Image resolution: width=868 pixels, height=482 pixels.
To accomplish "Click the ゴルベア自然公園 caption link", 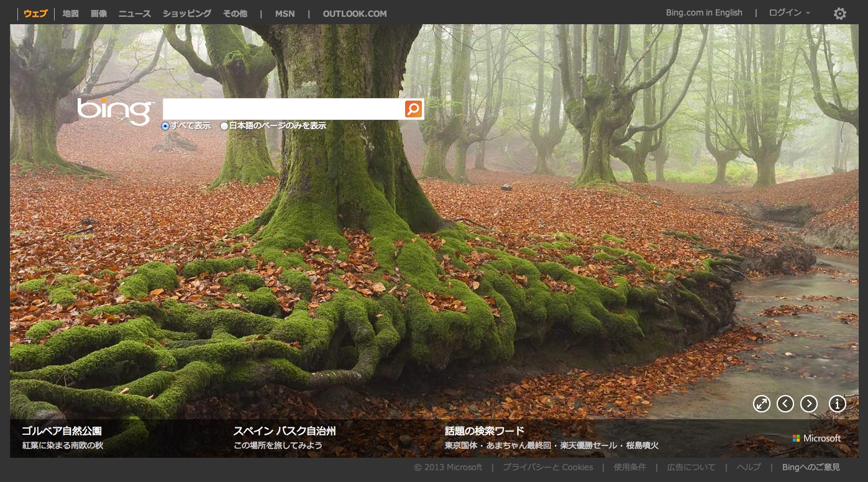I will pyautogui.click(x=62, y=431).
